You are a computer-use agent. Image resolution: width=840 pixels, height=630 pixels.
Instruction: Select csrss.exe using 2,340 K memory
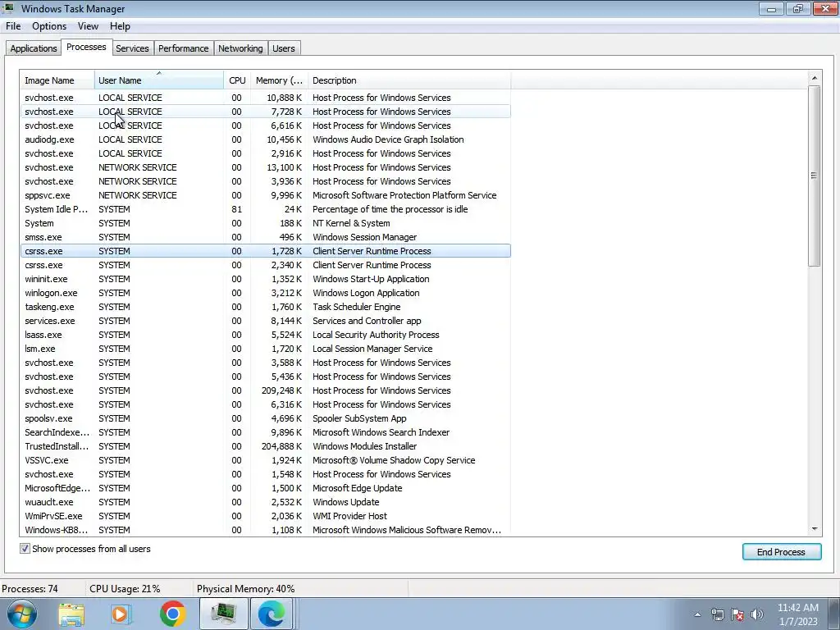(x=265, y=265)
